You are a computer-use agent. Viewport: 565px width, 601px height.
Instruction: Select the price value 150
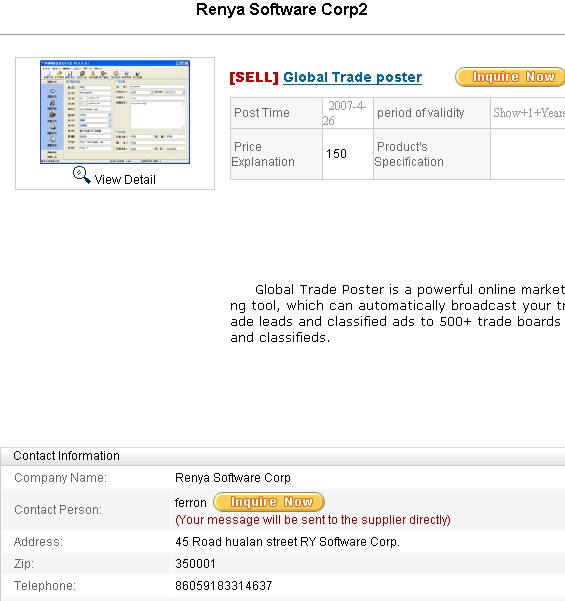coord(336,154)
